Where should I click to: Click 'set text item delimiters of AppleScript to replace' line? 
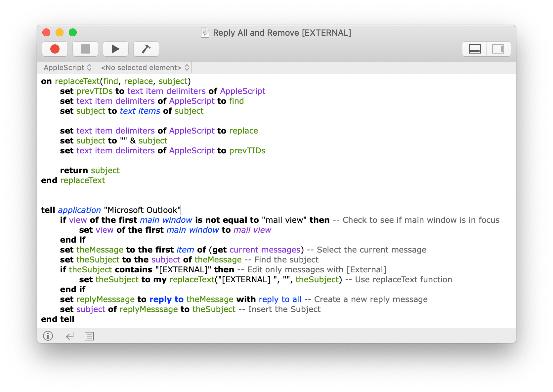pyautogui.click(x=159, y=131)
